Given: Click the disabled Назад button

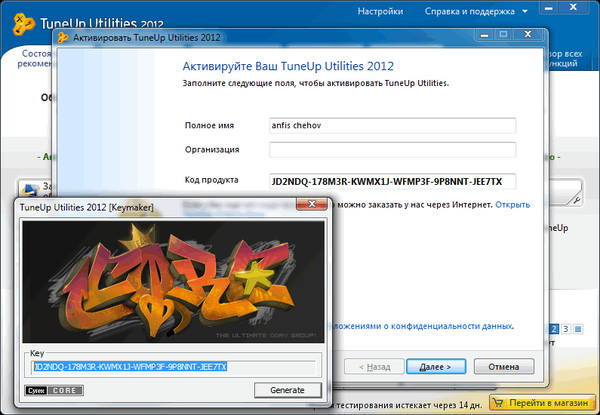Looking at the screenshot, I should pyautogui.click(x=374, y=366).
